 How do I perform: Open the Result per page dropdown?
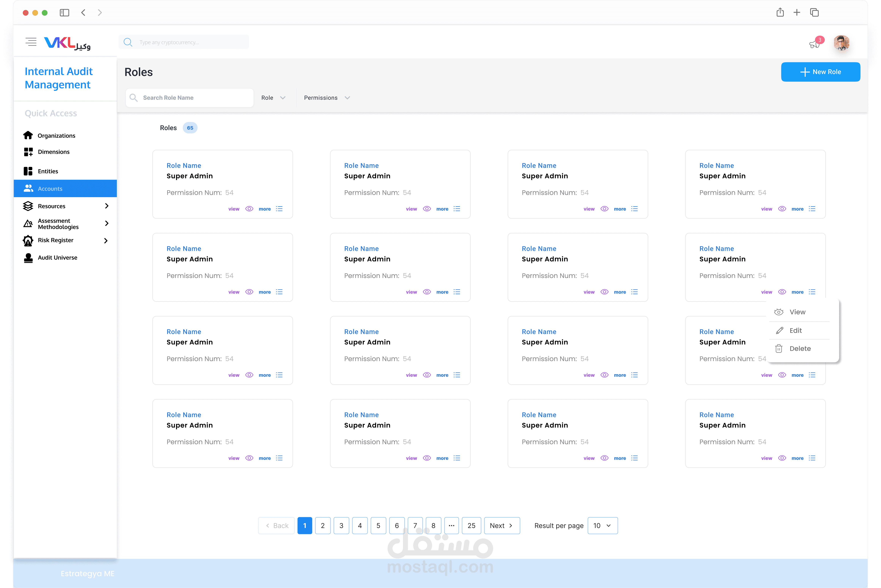point(602,525)
